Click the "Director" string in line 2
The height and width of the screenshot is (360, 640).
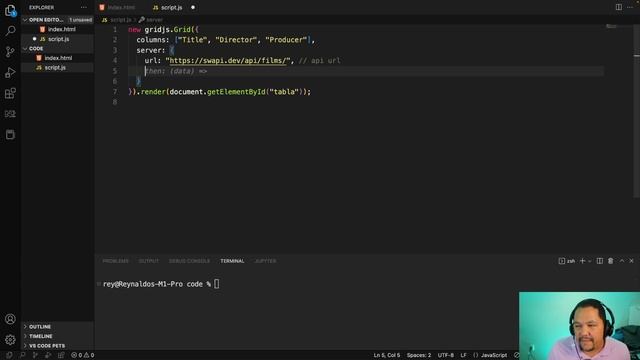tap(236, 40)
